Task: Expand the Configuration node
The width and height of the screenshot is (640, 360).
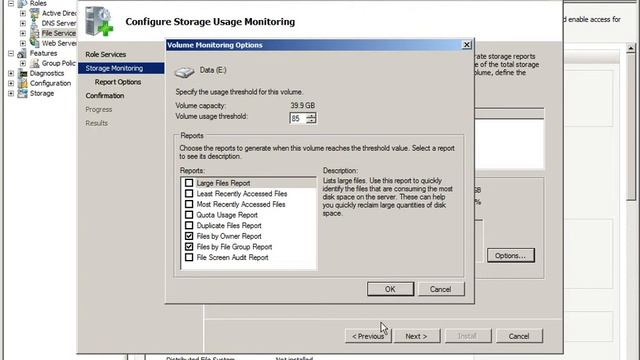Action: 11,83
